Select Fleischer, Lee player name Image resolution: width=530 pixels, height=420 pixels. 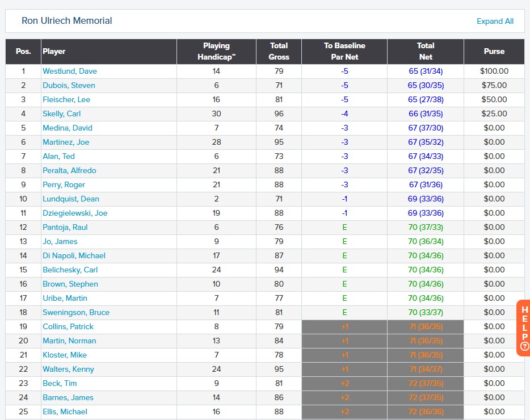[66, 100]
